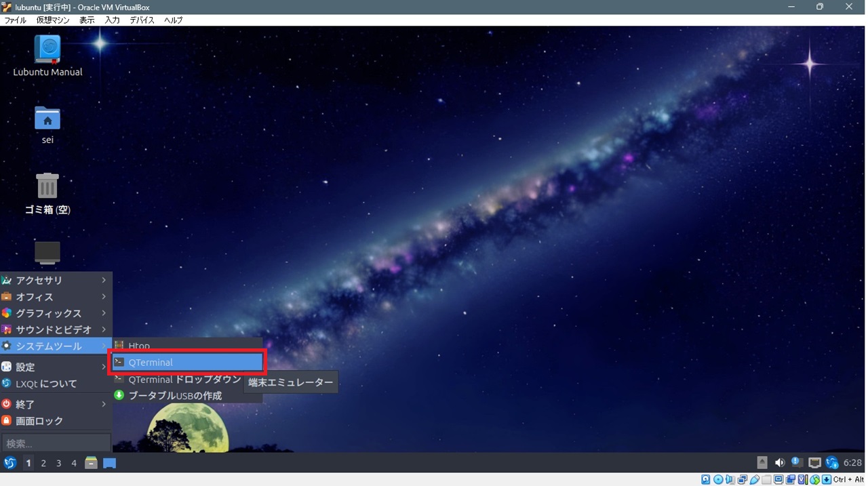Click the VirtualBox audio status icon

[730, 480]
